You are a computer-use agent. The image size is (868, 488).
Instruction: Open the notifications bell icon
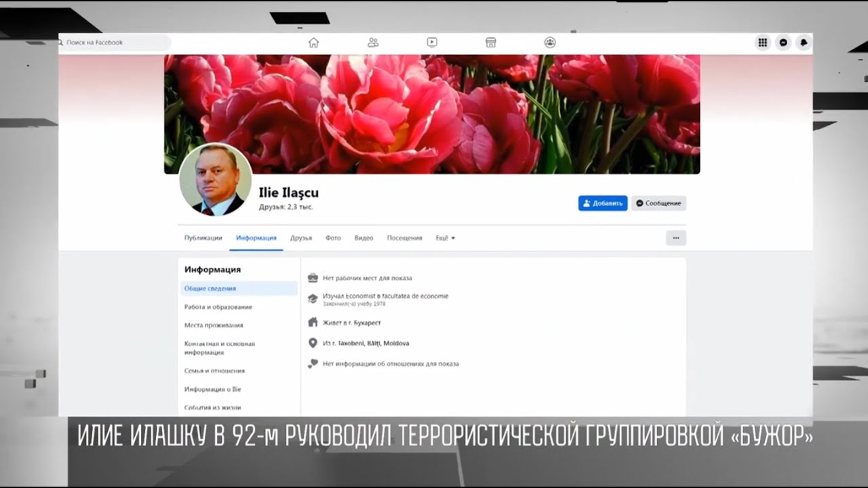point(804,42)
